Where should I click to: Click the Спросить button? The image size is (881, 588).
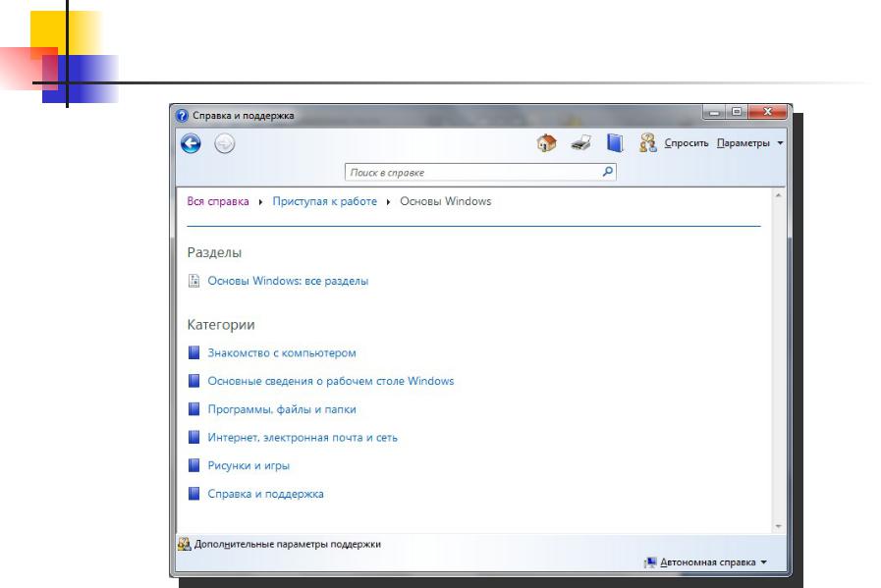pos(686,143)
